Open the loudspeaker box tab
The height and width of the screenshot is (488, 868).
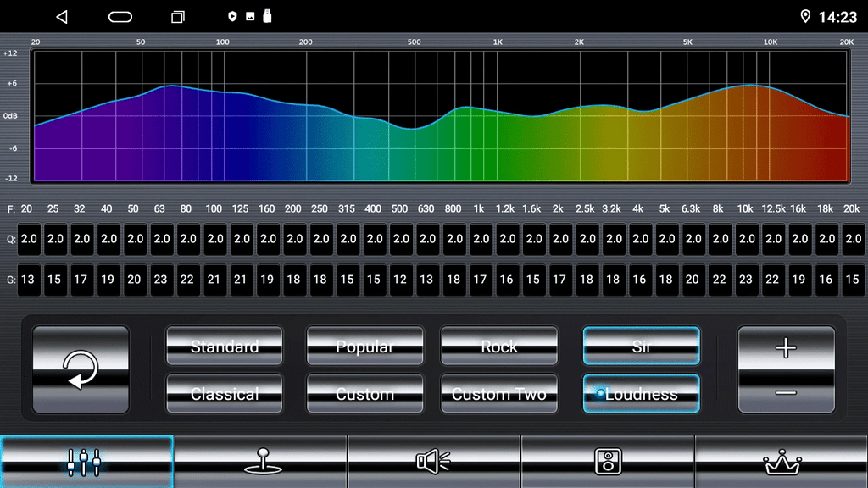608,462
